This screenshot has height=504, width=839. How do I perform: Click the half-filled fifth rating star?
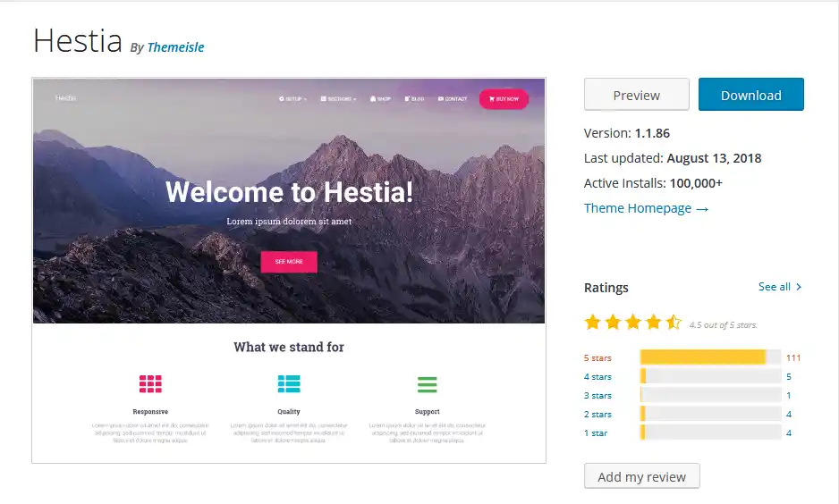click(674, 323)
